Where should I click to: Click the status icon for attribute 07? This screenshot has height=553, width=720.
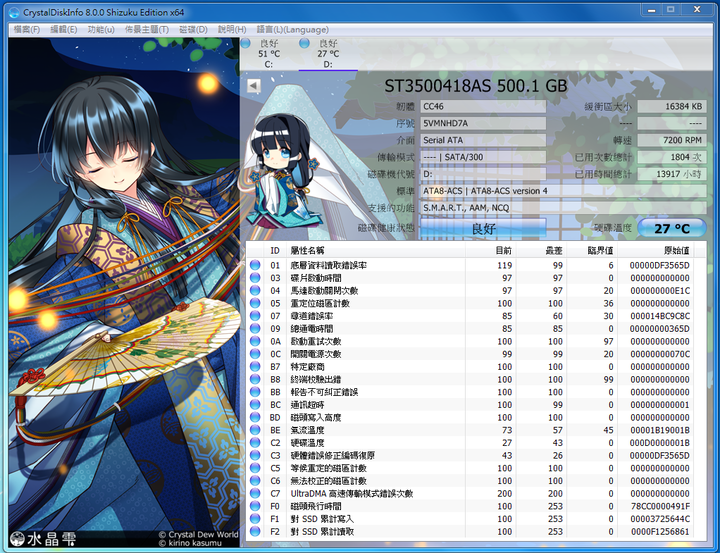pos(255,316)
